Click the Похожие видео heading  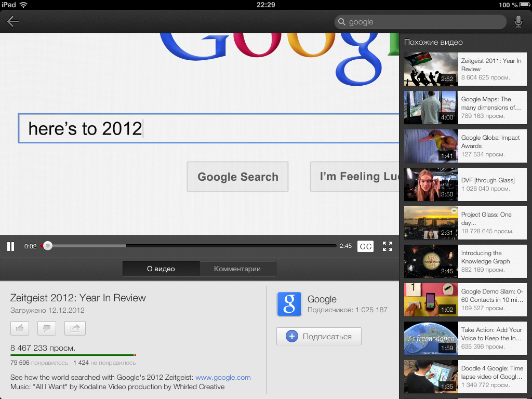tap(433, 42)
